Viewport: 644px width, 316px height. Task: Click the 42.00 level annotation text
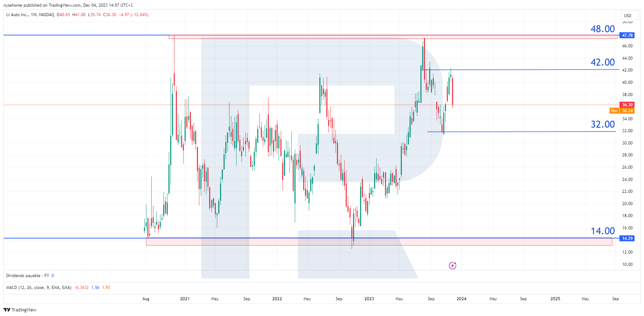point(603,62)
